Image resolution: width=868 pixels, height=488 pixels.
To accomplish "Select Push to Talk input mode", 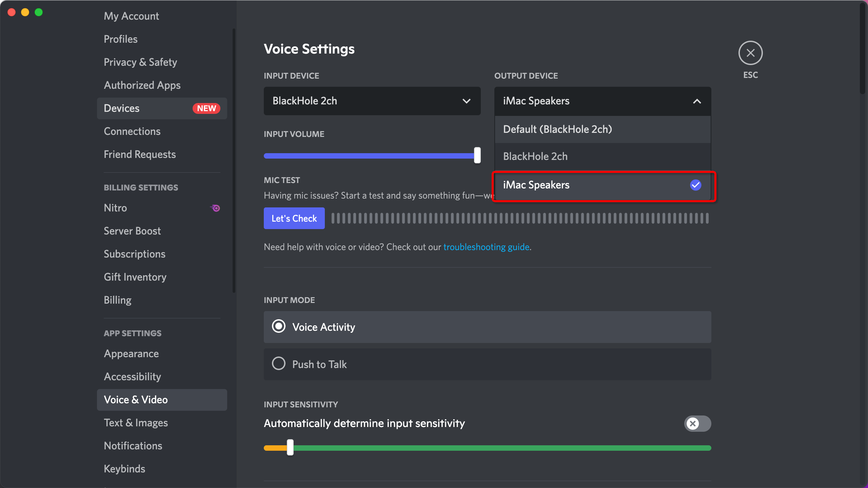I will tap(278, 364).
